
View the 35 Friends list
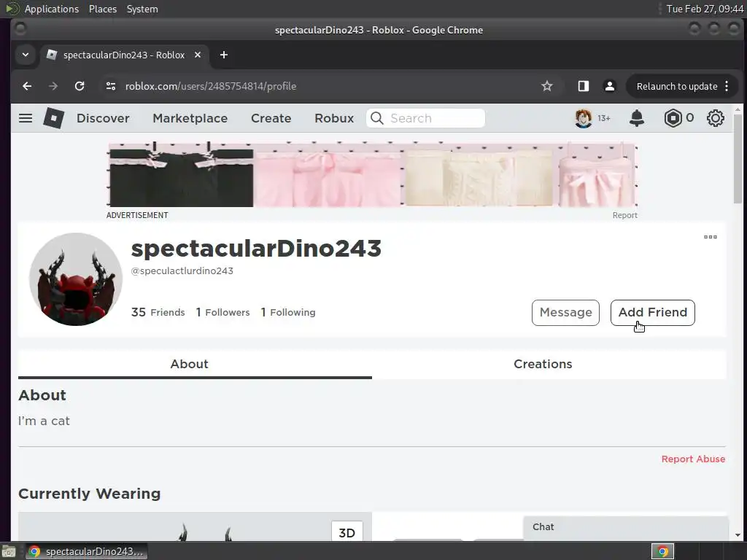[x=158, y=312]
